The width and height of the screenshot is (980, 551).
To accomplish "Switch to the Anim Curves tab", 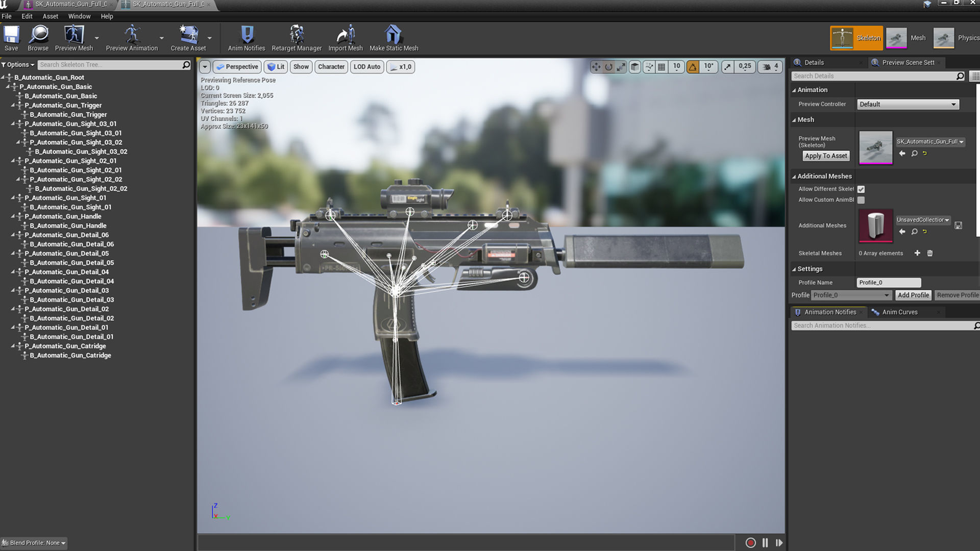I will coord(899,312).
